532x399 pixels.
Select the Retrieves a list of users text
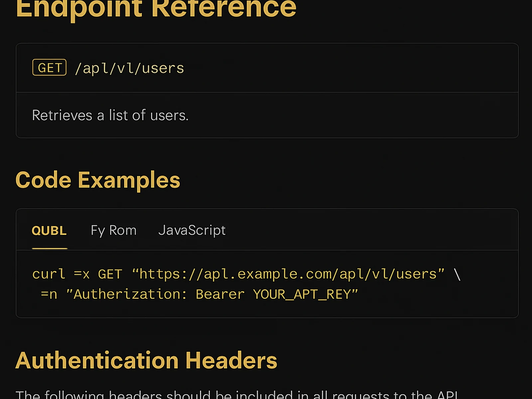tap(110, 115)
